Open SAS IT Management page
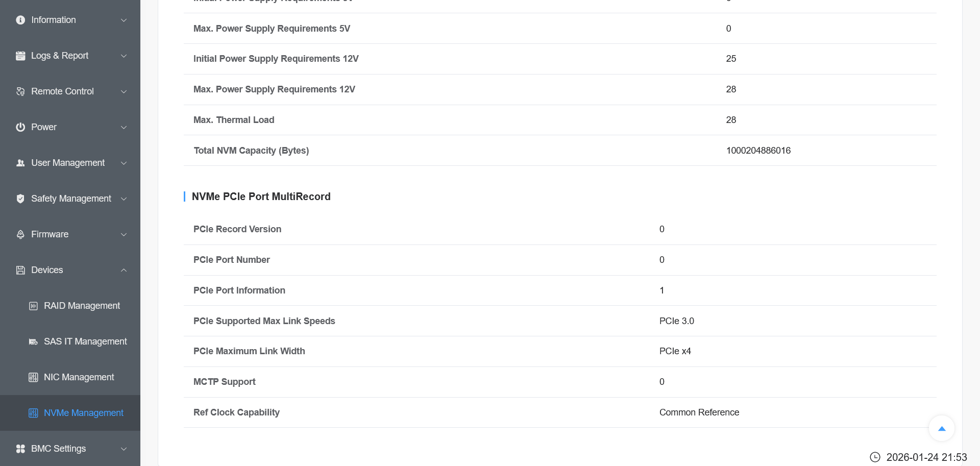Viewport: 980px width, 466px height. tap(85, 341)
